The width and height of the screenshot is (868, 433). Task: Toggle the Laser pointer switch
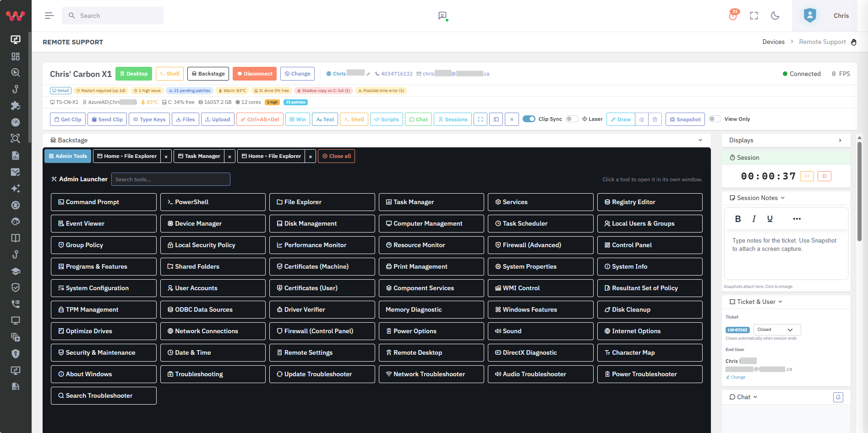(572, 119)
